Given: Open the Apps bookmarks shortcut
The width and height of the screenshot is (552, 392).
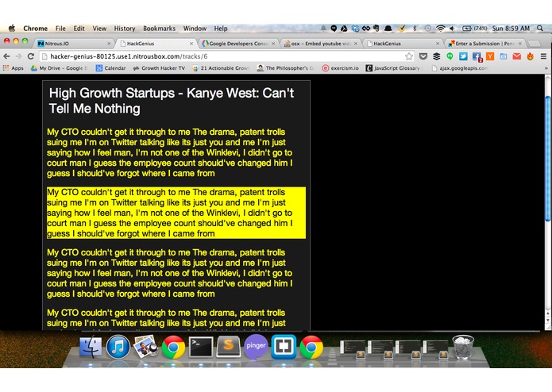Looking at the screenshot, I should pyautogui.click(x=14, y=68).
